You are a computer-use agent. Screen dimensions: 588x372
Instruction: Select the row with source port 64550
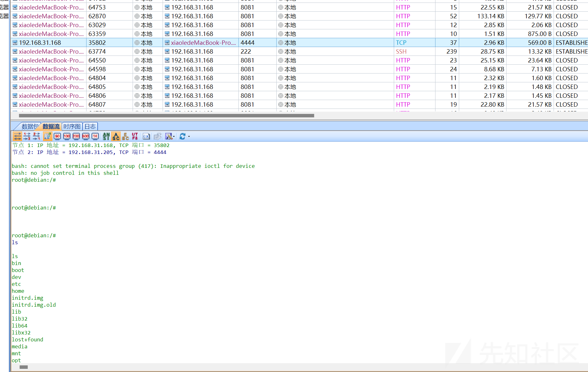point(299,60)
